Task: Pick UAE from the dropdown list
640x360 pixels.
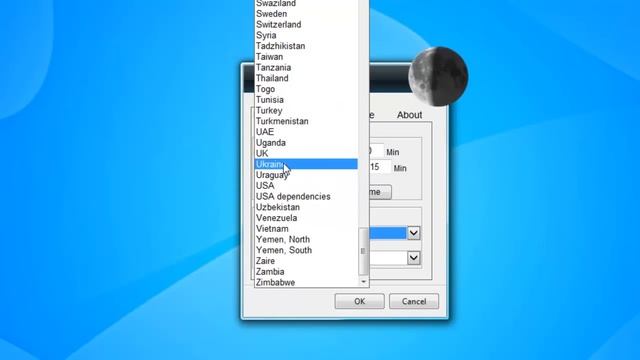Action: pos(306,132)
